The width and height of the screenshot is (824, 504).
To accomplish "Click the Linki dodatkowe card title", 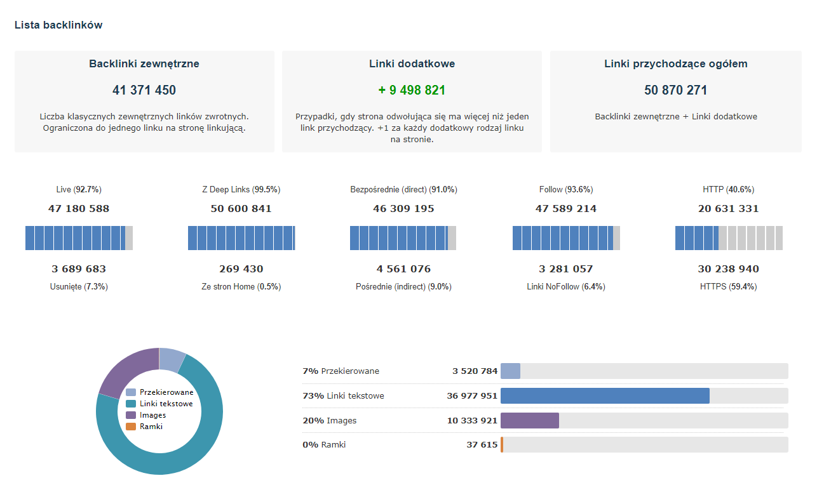I will tap(412, 64).
